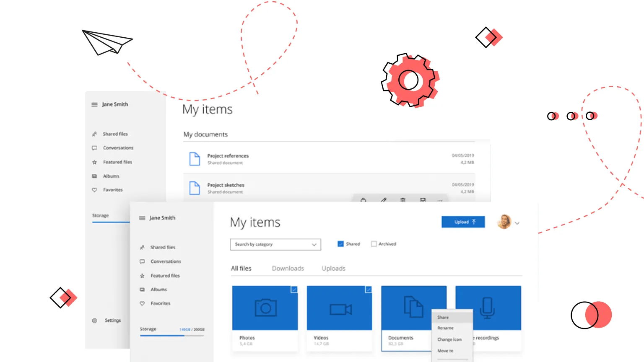The image size is (644, 362).
Task: Open Settings via the gear icon
Action: (94, 320)
